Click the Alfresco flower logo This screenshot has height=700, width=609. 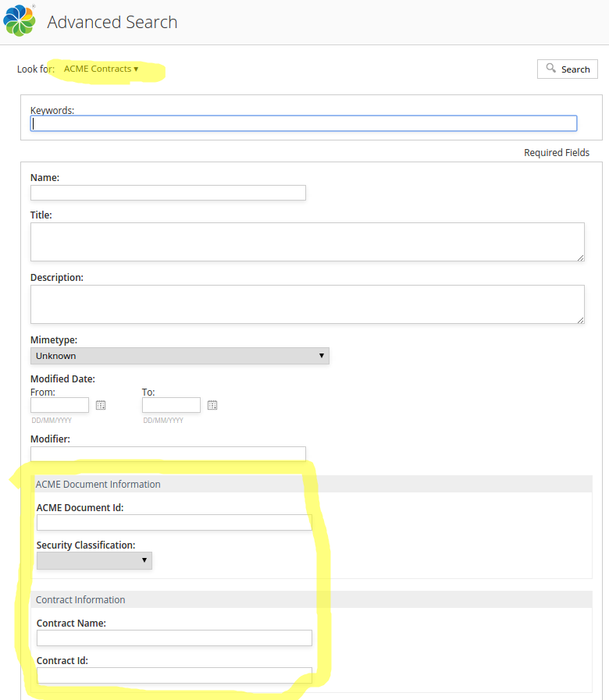tap(18, 19)
